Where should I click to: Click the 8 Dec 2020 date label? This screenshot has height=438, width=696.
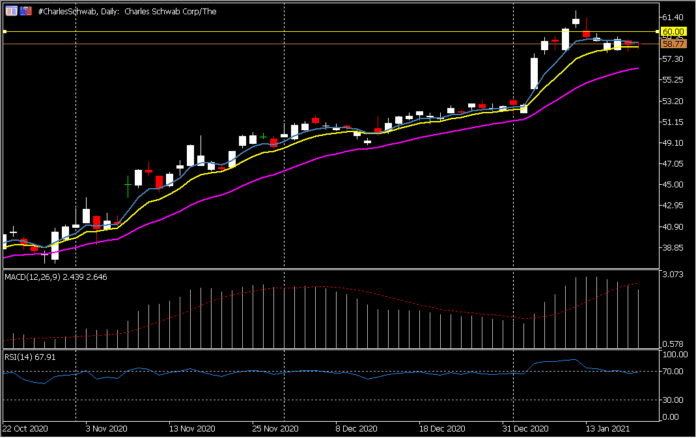[x=356, y=429]
